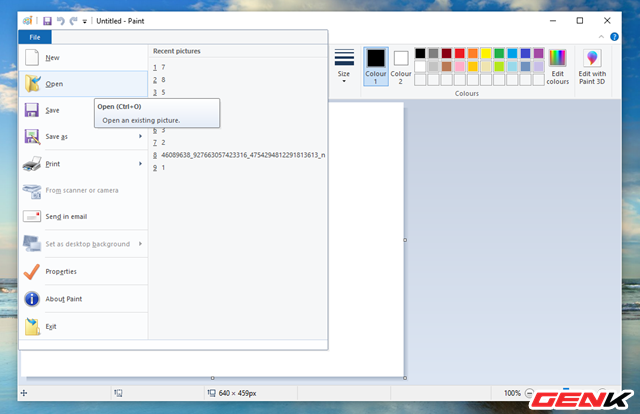
Task: Launch Edit with Paint 3D
Action: [x=592, y=67]
